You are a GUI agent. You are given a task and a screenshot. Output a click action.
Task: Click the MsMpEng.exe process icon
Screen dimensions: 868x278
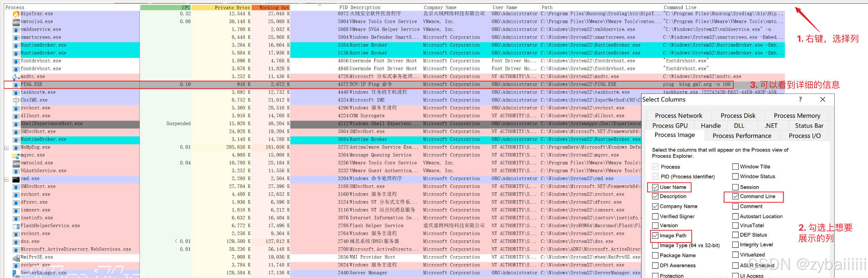[16, 148]
